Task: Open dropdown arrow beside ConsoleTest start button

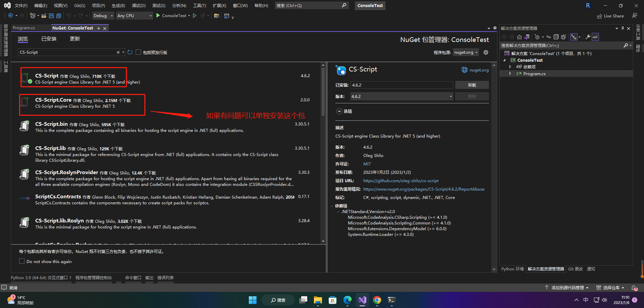Action: tap(189, 15)
